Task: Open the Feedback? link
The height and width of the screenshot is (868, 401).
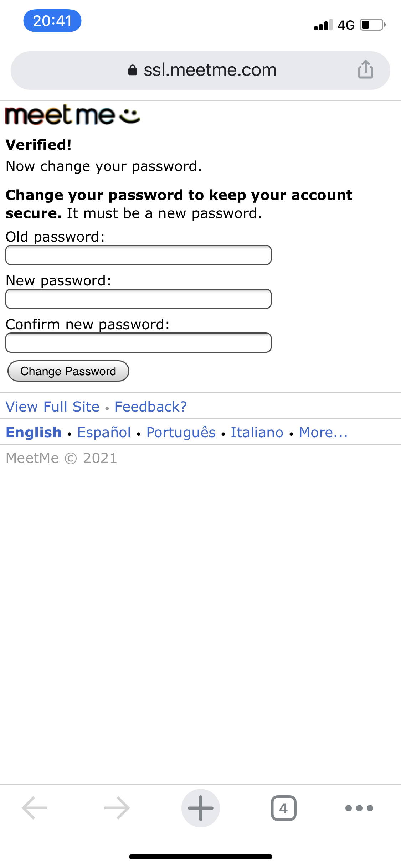Action: pyautogui.click(x=151, y=407)
